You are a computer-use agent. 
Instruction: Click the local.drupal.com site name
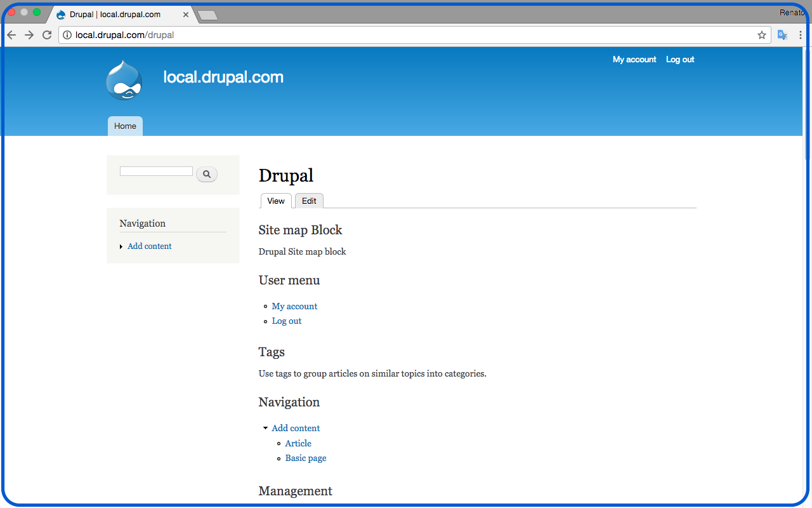[223, 77]
